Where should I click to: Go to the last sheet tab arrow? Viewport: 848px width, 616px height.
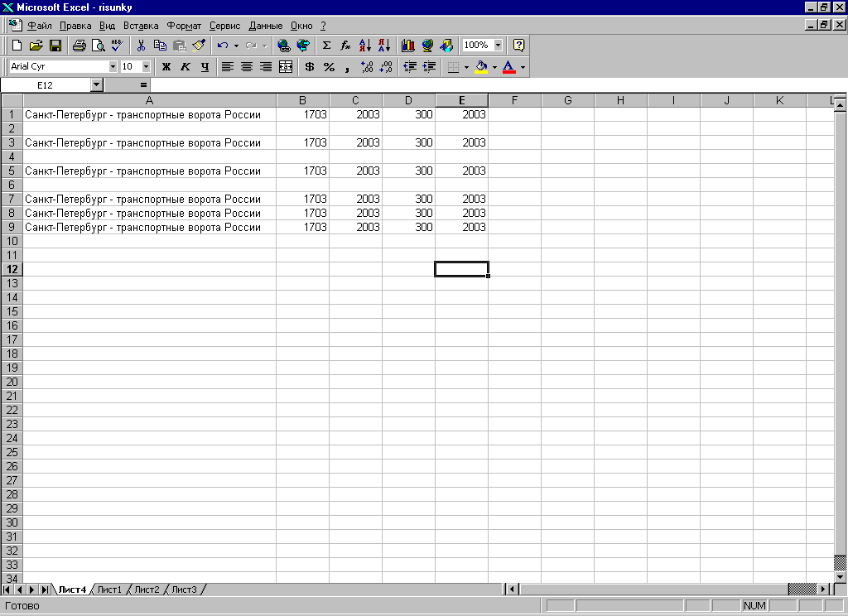(x=45, y=590)
